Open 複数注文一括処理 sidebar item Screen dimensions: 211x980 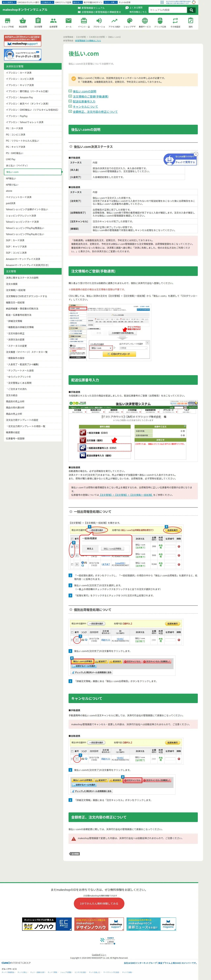pos(33,302)
